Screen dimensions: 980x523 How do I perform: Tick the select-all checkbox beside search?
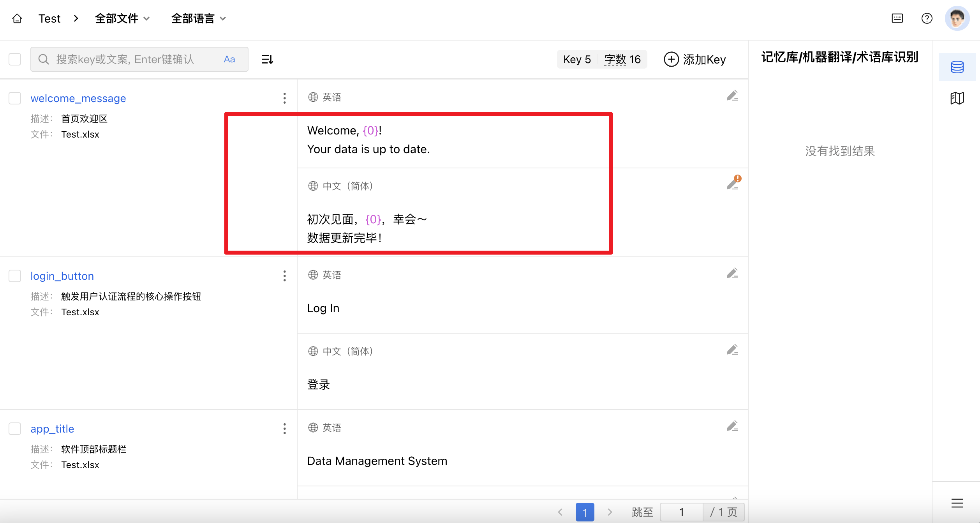point(15,59)
